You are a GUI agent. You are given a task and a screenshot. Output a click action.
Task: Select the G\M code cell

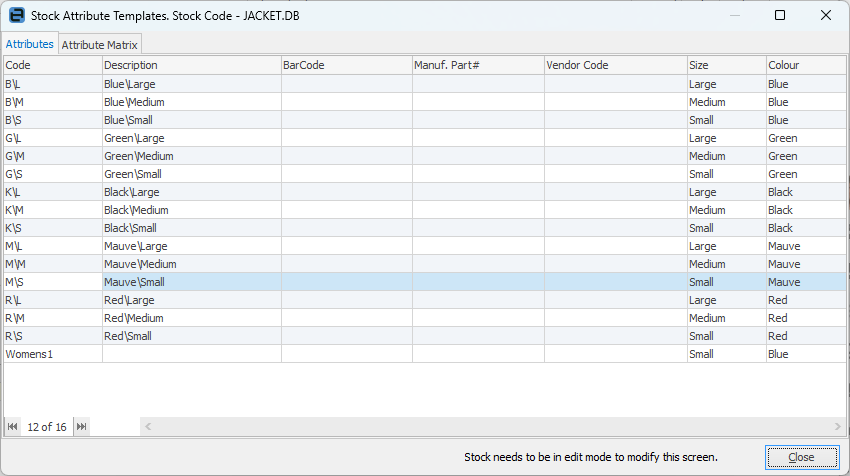(53, 156)
